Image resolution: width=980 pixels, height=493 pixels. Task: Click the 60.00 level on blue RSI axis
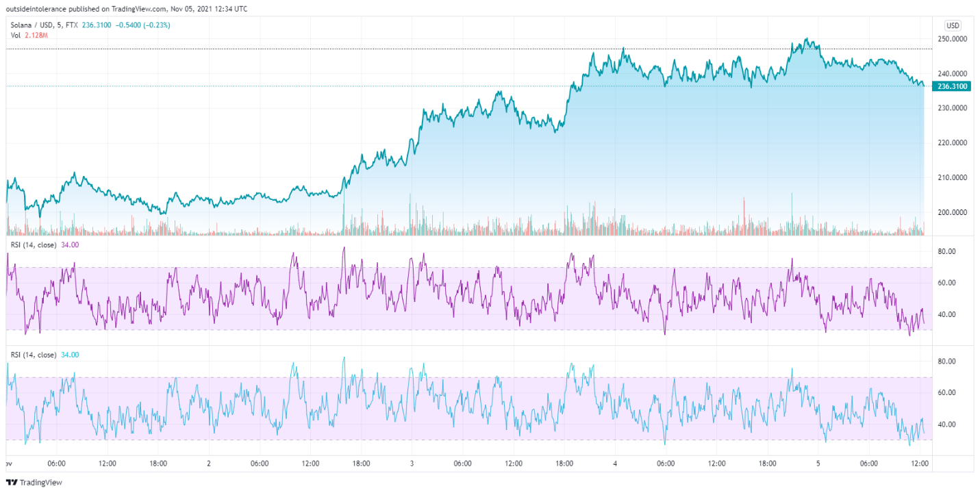click(x=946, y=393)
